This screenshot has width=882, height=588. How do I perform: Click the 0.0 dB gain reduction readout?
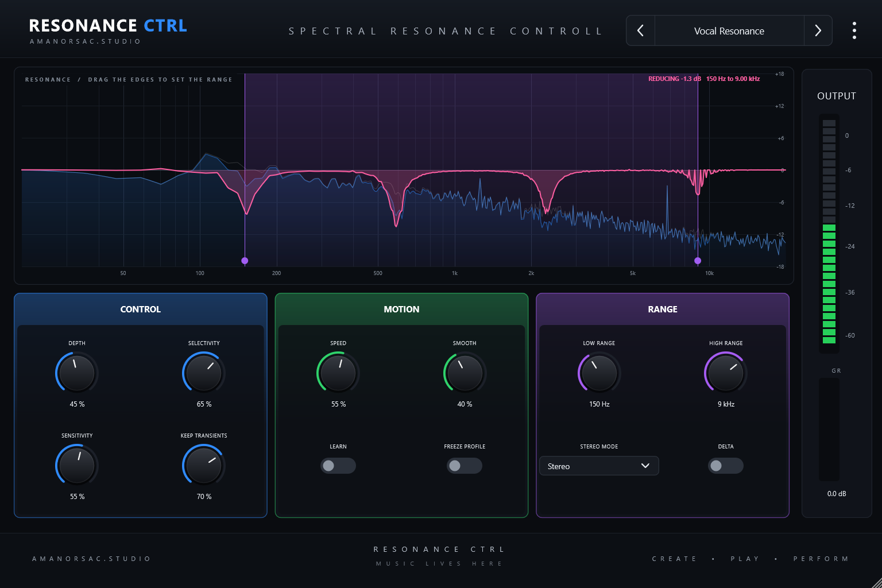[837, 494]
